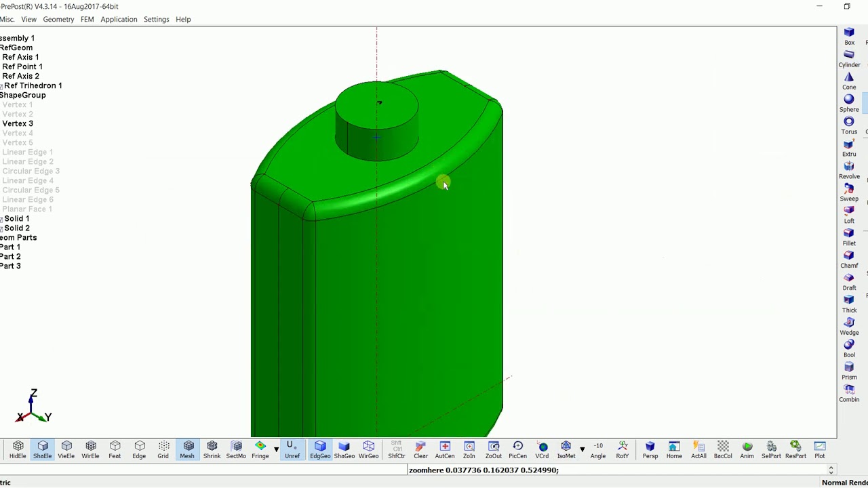The width and height of the screenshot is (868, 488).
Task: Toggle Shrink element display
Action: (212, 450)
